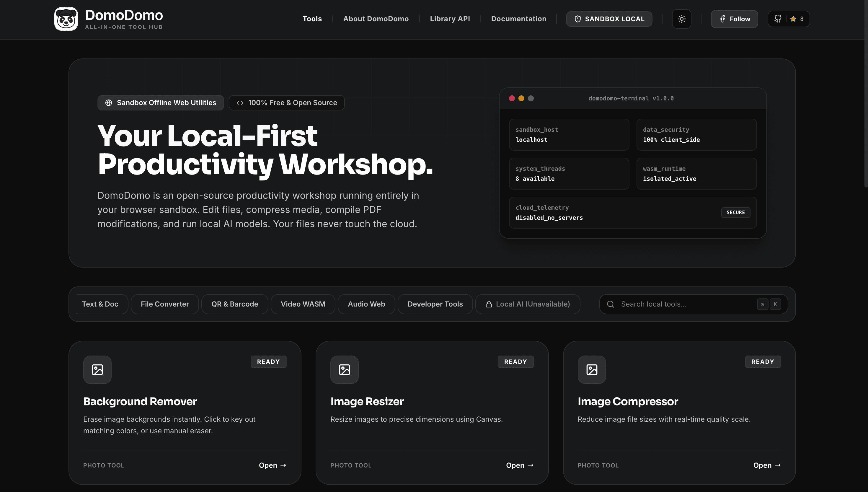Click the Image Resizer card title
The image size is (868, 492).
tap(367, 401)
